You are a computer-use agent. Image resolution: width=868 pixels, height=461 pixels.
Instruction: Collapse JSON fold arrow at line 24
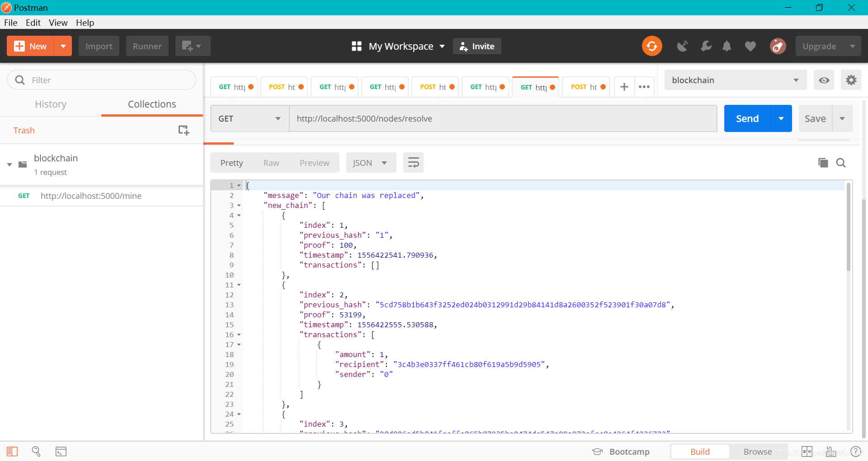[x=239, y=414]
